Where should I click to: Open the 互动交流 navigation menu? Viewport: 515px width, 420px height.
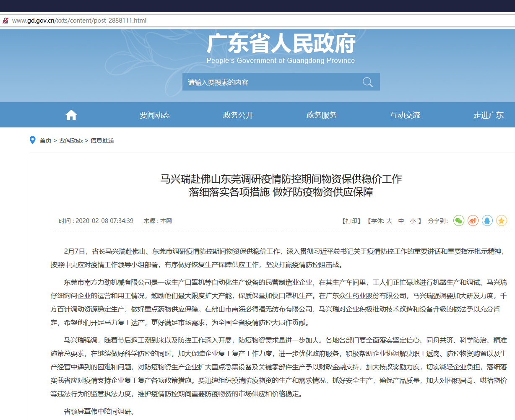click(x=405, y=115)
